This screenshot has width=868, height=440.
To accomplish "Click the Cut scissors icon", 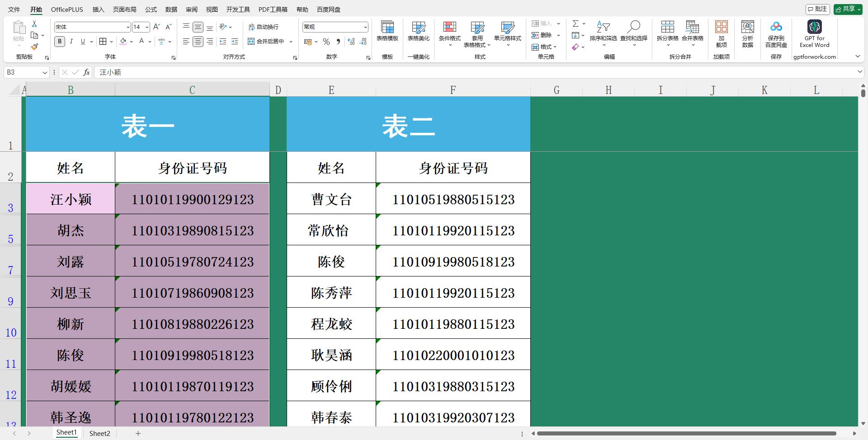I will [x=34, y=24].
